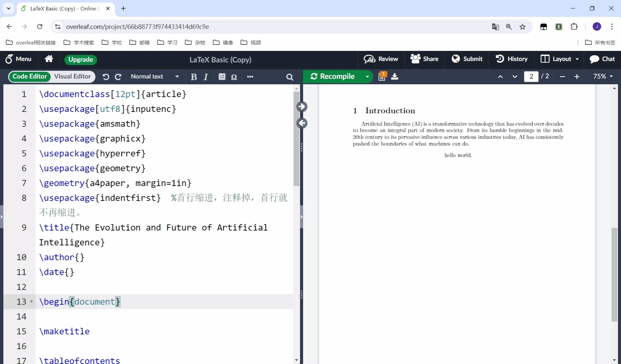Open project History
Image resolution: width=621 pixels, height=364 pixels.
(x=512, y=59)
